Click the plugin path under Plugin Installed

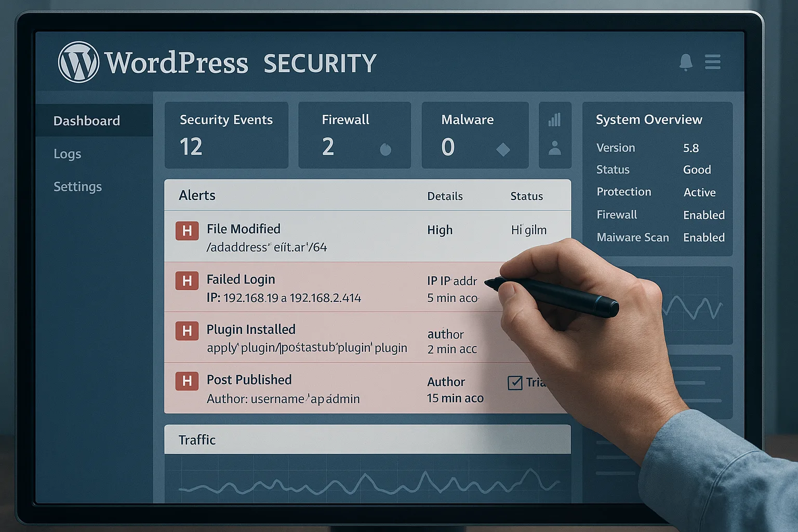[x=307, y=348]
